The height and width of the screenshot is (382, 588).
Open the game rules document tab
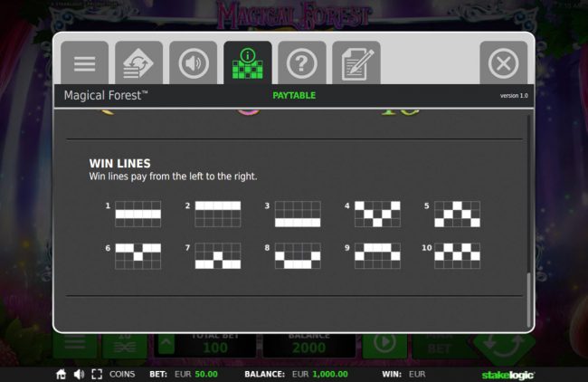pos(356,62)
